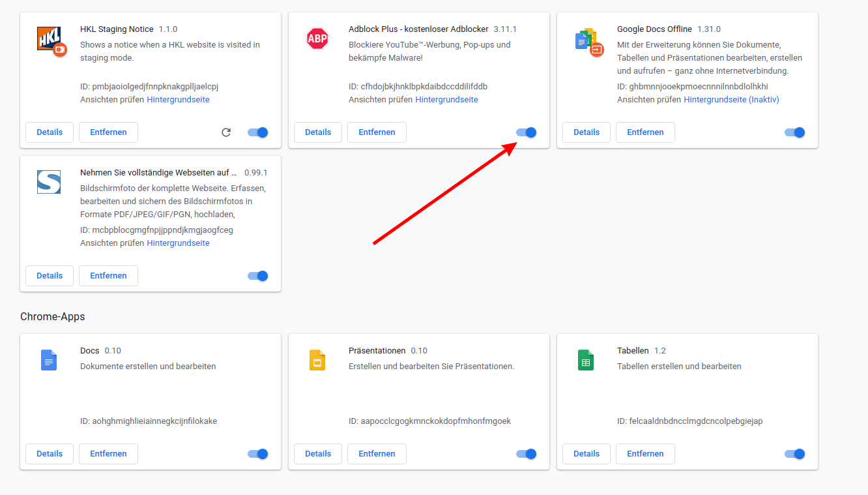Screen dimensions: 868x495
Task: Open Details for Präsentationen app
Action: (318, 454)
